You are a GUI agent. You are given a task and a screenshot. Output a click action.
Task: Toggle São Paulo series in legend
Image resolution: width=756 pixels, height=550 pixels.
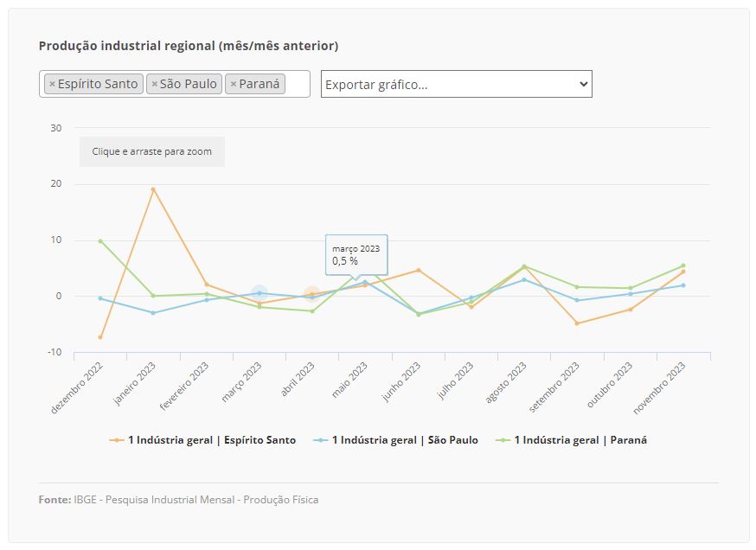coord(395,440)
